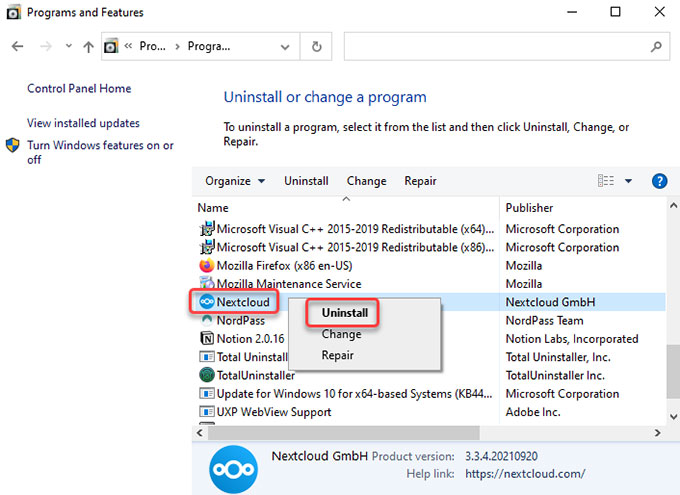
Task: Select 'TotalUninstaller Inc.' publisher cell
Action: (555, 375)
